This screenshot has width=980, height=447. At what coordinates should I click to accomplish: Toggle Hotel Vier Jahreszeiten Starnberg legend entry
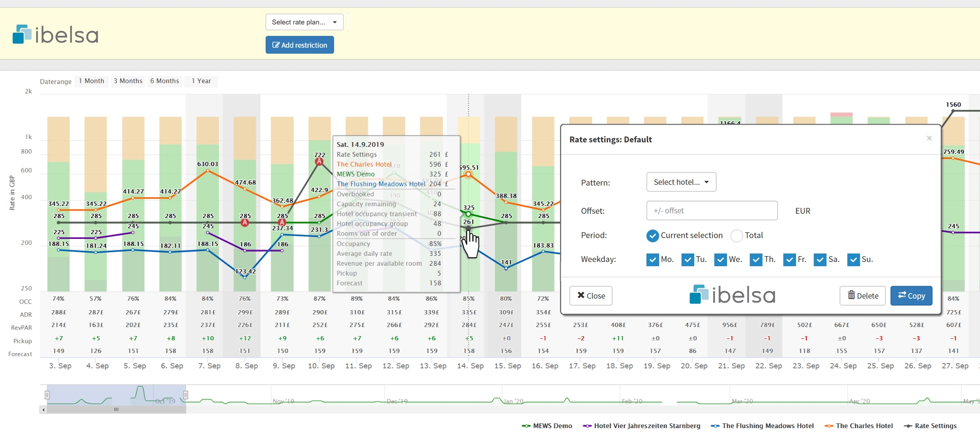coord(642,426)
